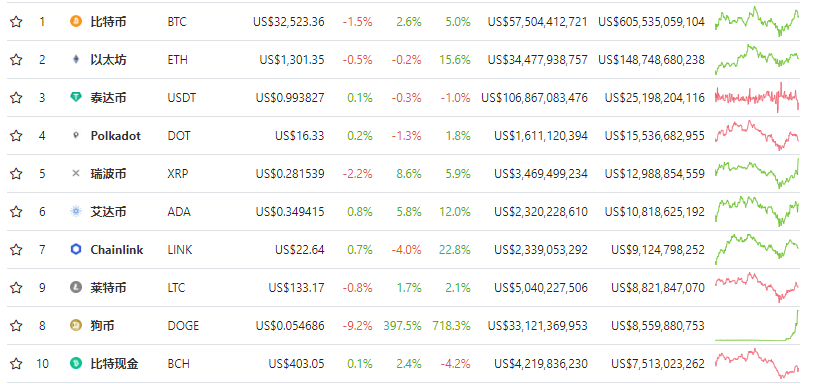820x384 pixels.
Task: Click the blue Chainlink hexagon icon
Action: click(76, 250)
